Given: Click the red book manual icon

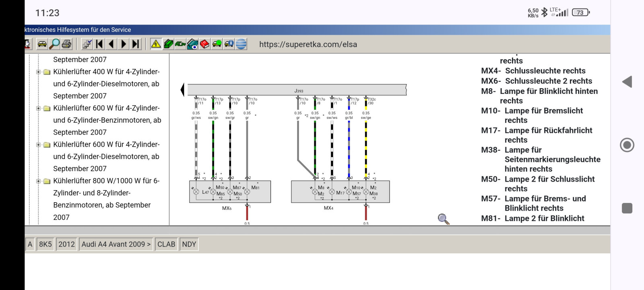Looking at the screenshot, I should (x=204, y=44).
